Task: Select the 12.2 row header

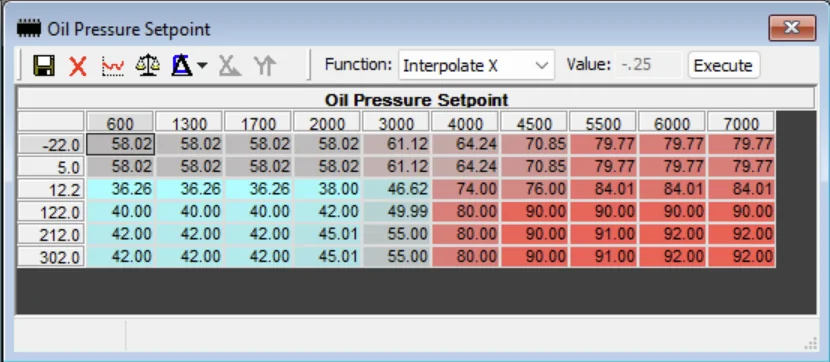Action: point(51,189)
